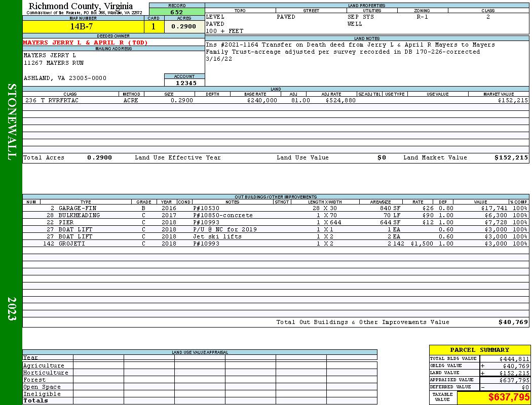Select the Richmond County, Virginia title
Viewport: 532px width, 405px height.
81,6
